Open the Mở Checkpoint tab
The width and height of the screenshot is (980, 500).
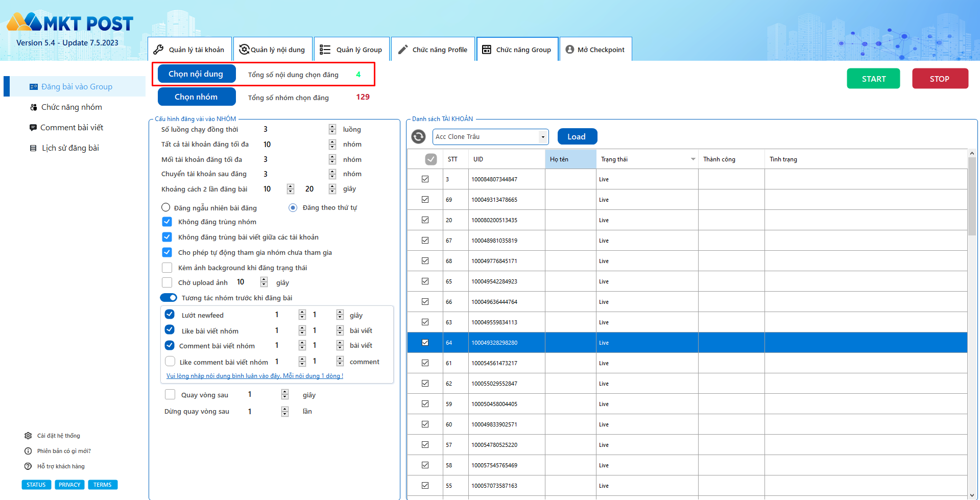[x=595, y=49]
